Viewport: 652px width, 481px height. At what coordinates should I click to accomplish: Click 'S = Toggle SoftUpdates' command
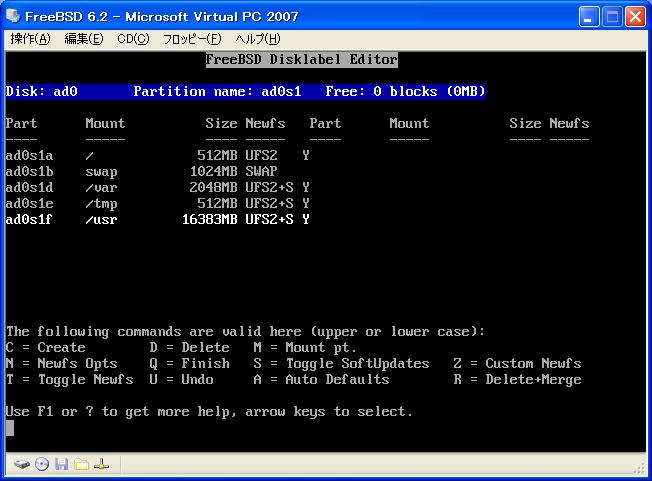click(341, 364)
